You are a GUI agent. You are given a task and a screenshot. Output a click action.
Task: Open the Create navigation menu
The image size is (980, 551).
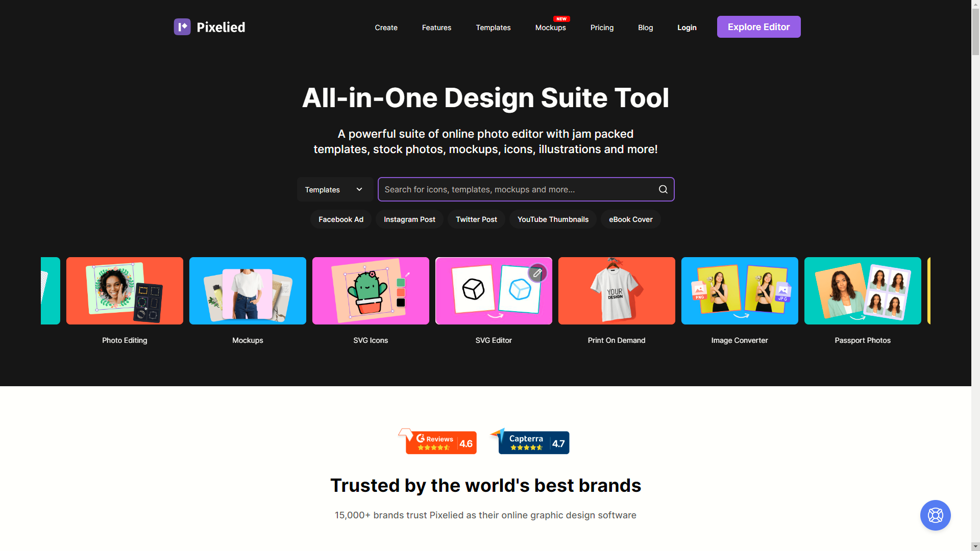tap(386, 27)
